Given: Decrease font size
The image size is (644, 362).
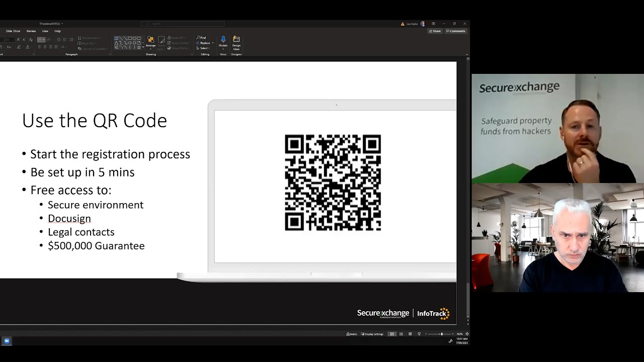Looking at the screenshot, I should click(24, 40).
